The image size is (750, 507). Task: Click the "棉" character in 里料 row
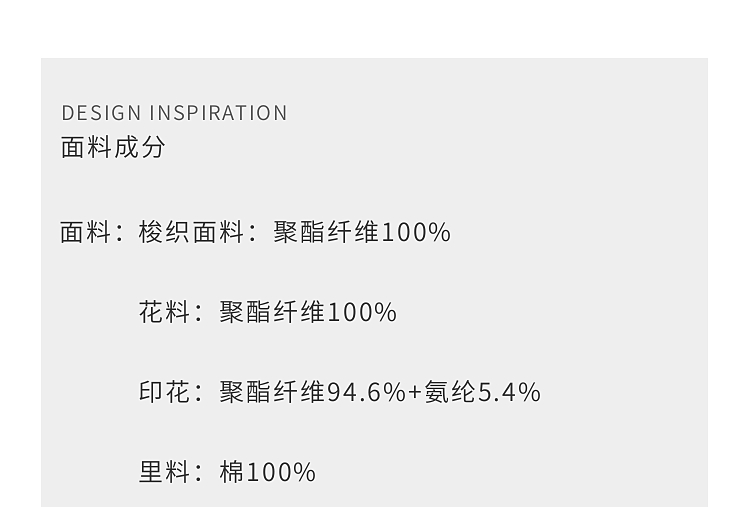[232, 472]
